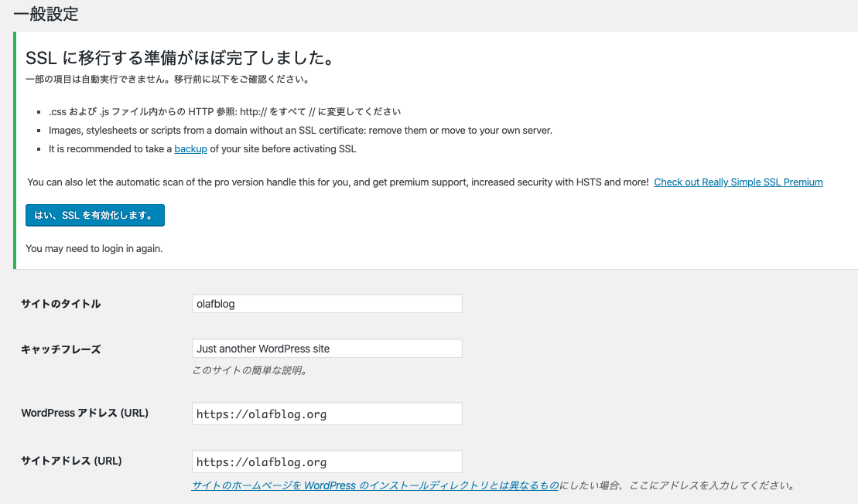The height and width of the screenshot is (504, 858).
Task: Click '一部の項目は自動実行できません' notice text
Action: (169, 80)
